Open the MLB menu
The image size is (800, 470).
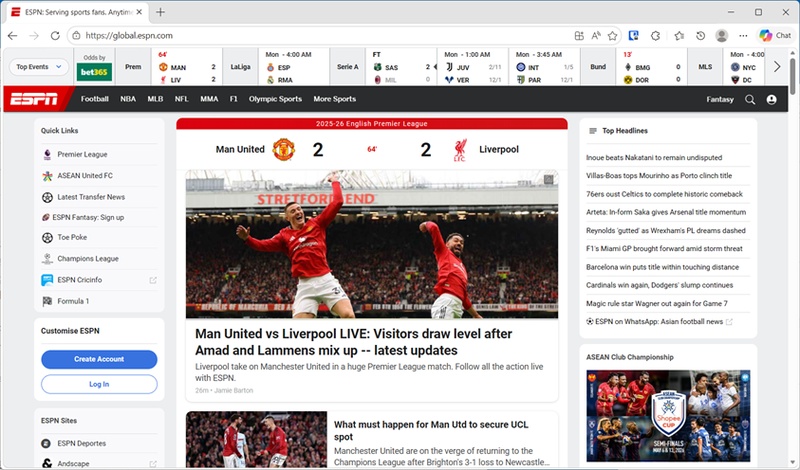pos(155,99)
